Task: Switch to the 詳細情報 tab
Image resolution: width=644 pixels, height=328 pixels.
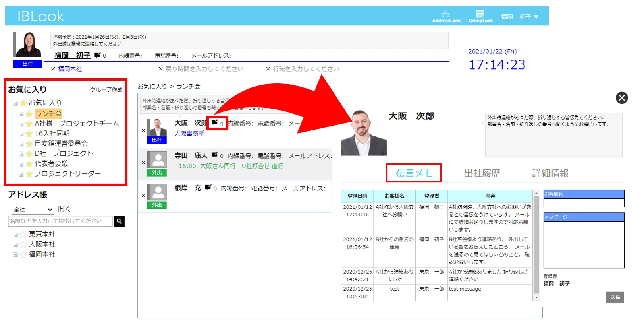Action: click(550, 173)
